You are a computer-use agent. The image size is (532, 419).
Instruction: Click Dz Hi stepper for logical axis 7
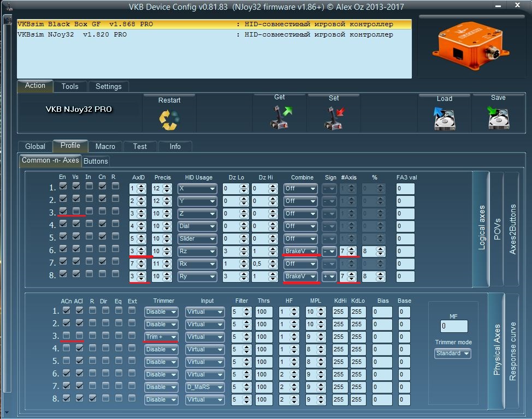(273, 264)
